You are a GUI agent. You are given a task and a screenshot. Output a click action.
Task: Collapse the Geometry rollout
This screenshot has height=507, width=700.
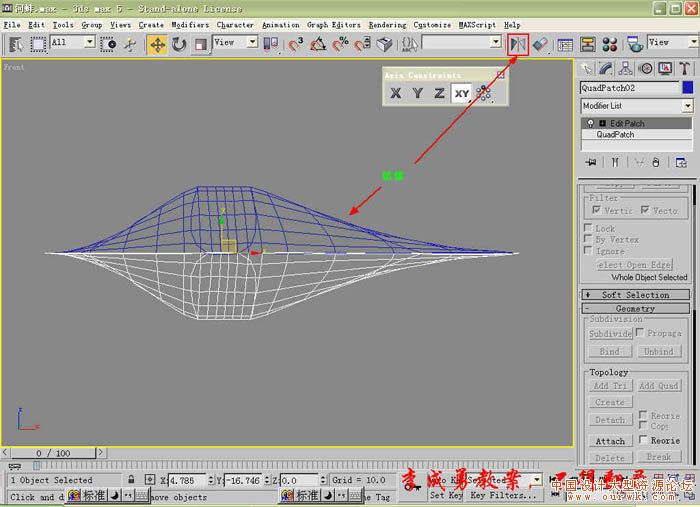point(635,308)
